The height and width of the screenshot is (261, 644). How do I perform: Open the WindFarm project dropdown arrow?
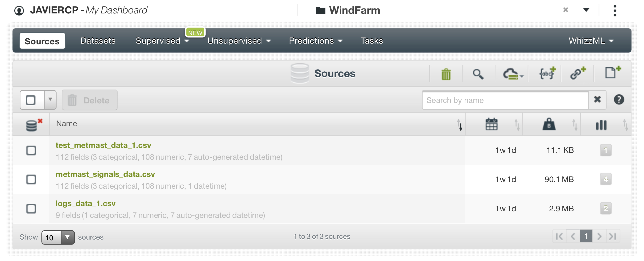tap(586, 10)
